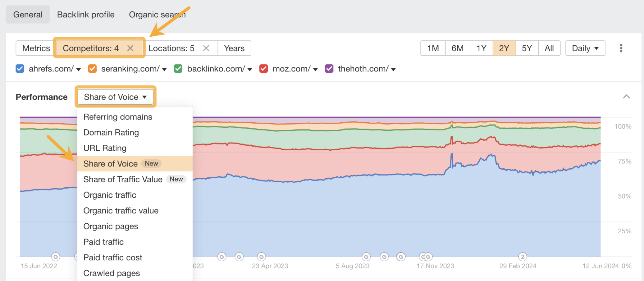Toggle the seranking.com/ checkbox off
Viewport: 644px width, 281px height.
click(92, 69)
